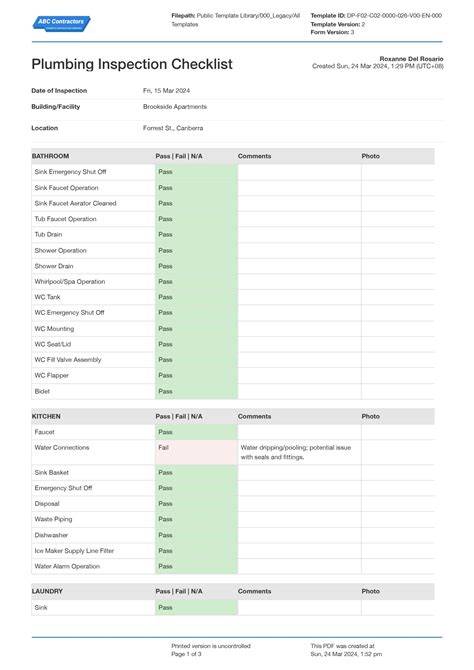Click the Forrest St., Canberra location
474x670 pixels.
173,128
